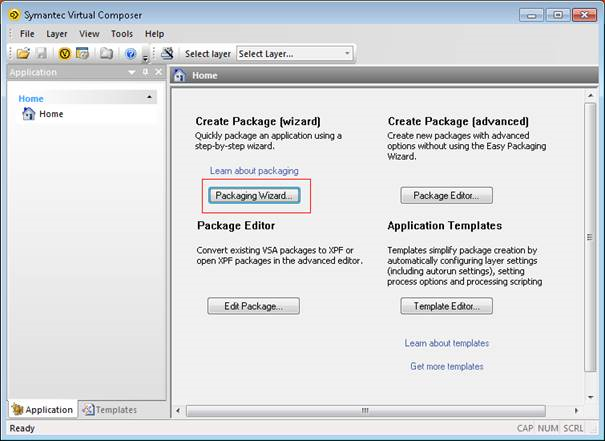Close the Application side panel

pos(158,72)
